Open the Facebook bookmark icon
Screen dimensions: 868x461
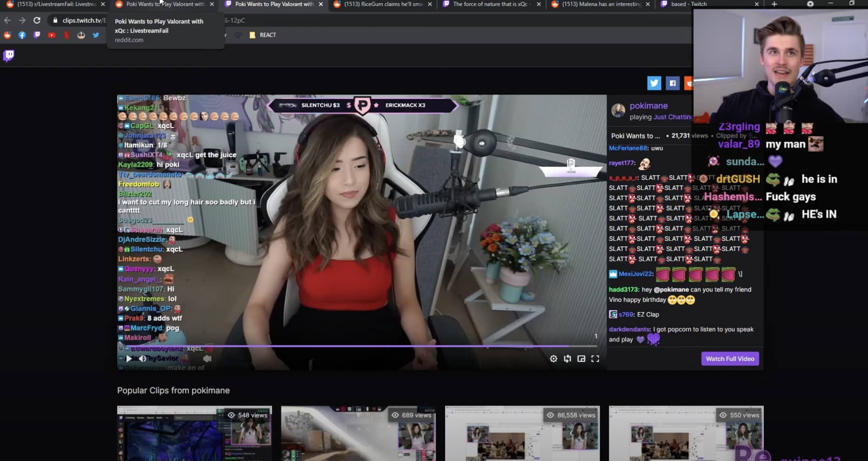click(22, 35)
